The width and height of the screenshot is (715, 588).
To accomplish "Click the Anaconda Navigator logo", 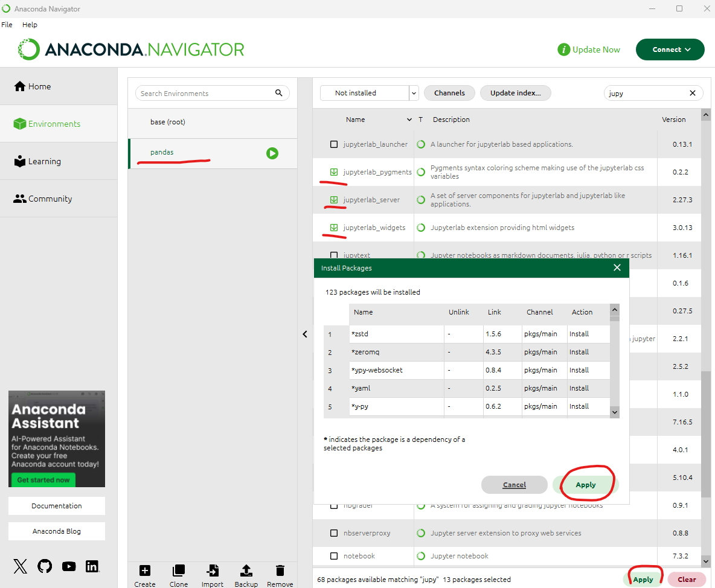I will pyautogui.click(x=131, y=50).
